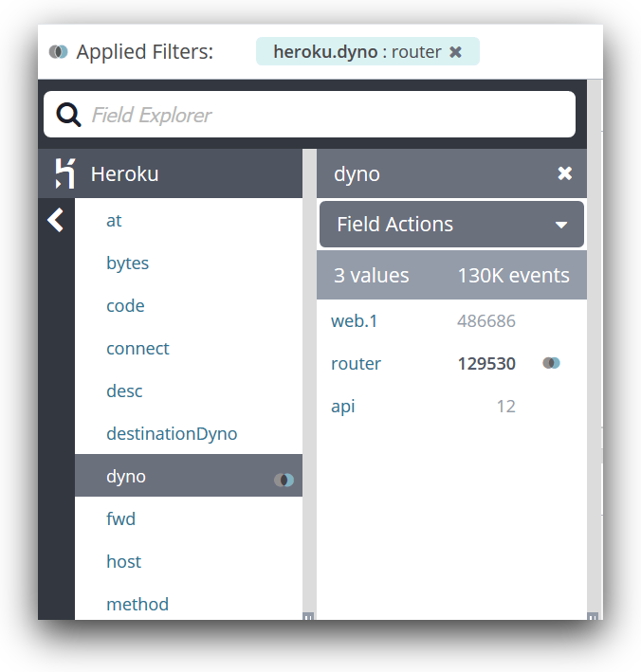
Task: Remove the heroku.dyno router filter
Action: (456, 52)
